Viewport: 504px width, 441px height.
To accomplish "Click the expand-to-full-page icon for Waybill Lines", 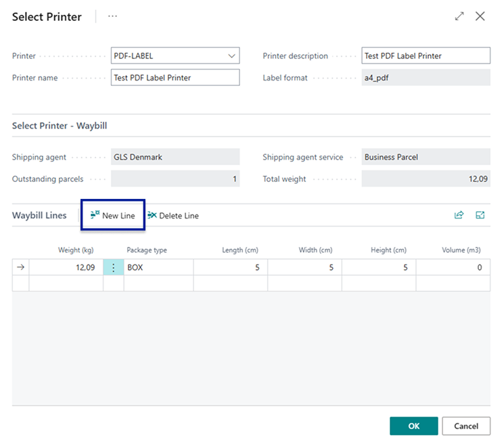I will coord(480,215).
